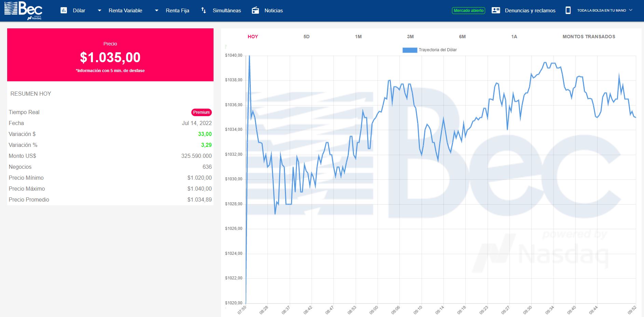Screen dimensions: 644x317
Task: Toggle the Trayectoria del Dólar legend swatch
Action: [x=410, y=50]
